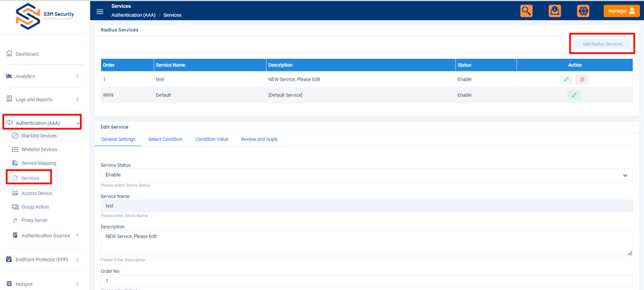Image resolution: width=644 pixels, height=290 pixels.
Task: Collapse the Authentication (AAA) chevron
Action: 77,123
